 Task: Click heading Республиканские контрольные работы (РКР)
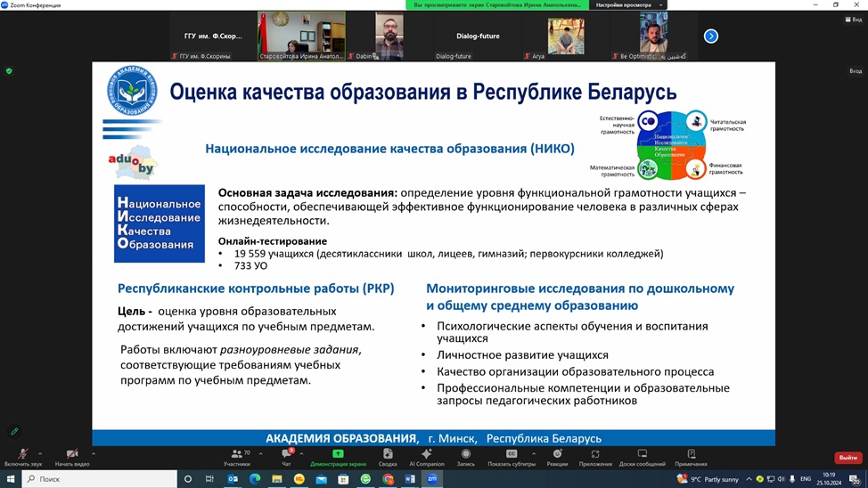point(256,289)
